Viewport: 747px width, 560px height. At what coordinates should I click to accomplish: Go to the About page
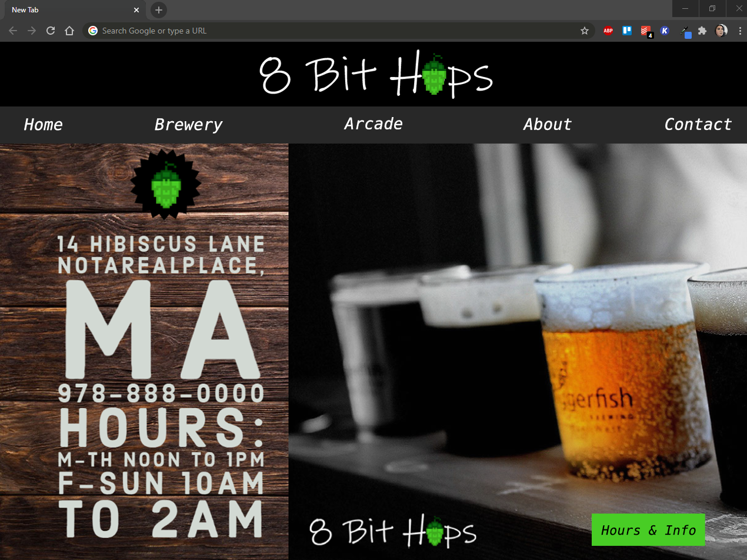point(547,125)
